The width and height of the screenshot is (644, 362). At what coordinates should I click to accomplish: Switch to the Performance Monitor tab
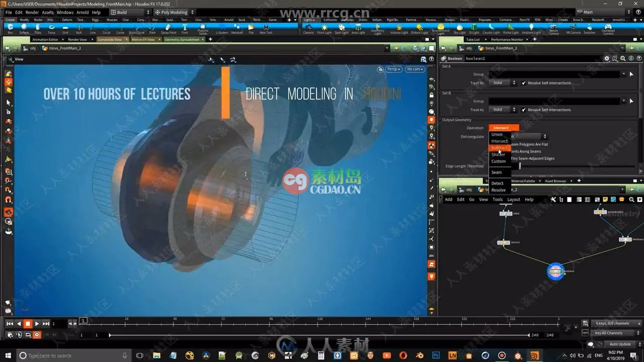click(x=507, y=39)
